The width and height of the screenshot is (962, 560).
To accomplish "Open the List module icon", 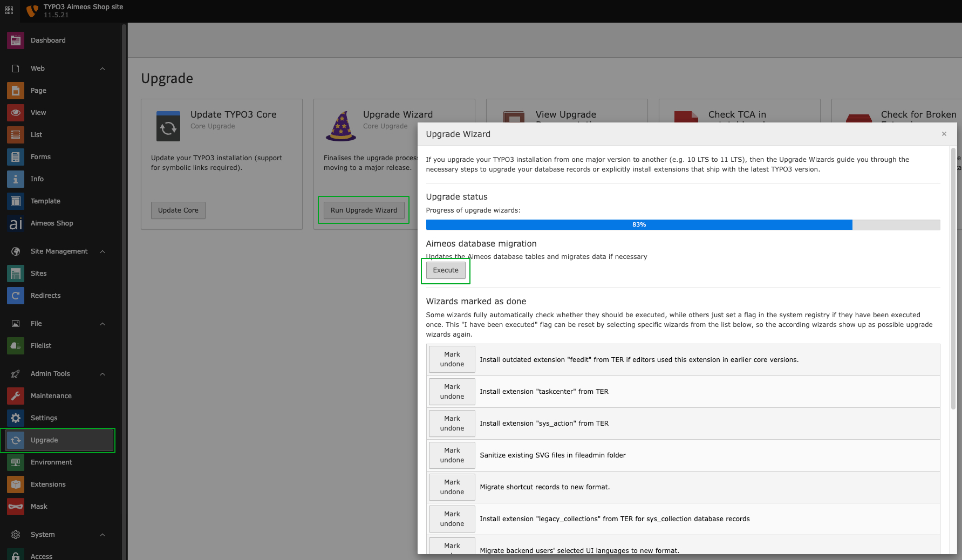I will [x=16, y=135].
